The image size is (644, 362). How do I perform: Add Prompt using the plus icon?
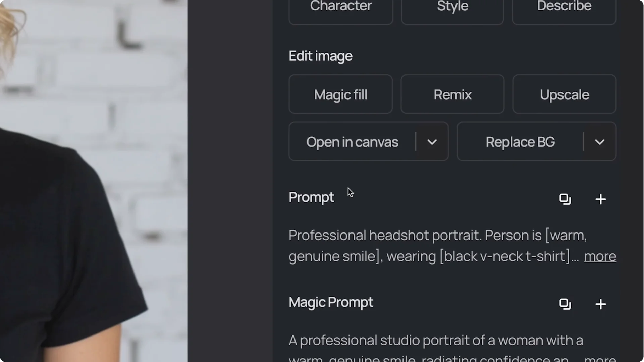(x=600, y=199)
